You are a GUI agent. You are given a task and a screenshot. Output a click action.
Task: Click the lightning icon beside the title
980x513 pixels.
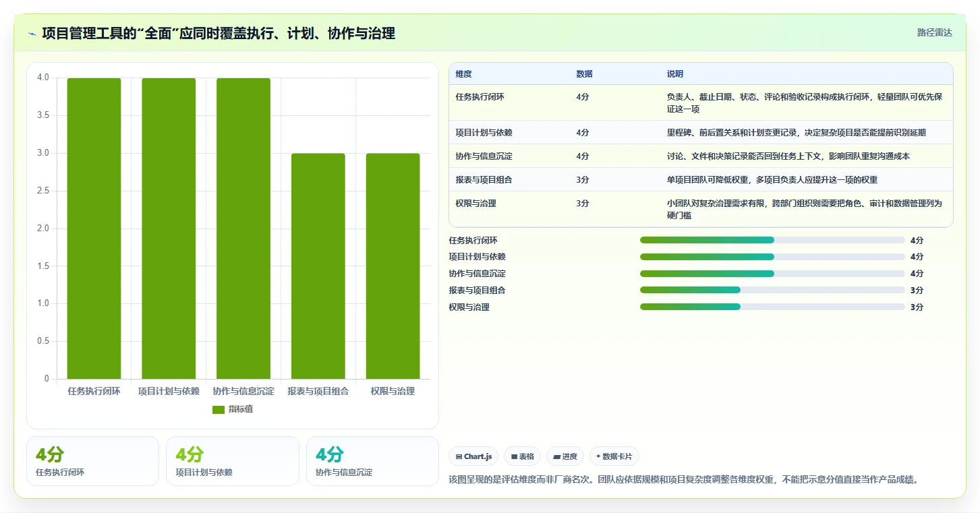tap(32, 34)
